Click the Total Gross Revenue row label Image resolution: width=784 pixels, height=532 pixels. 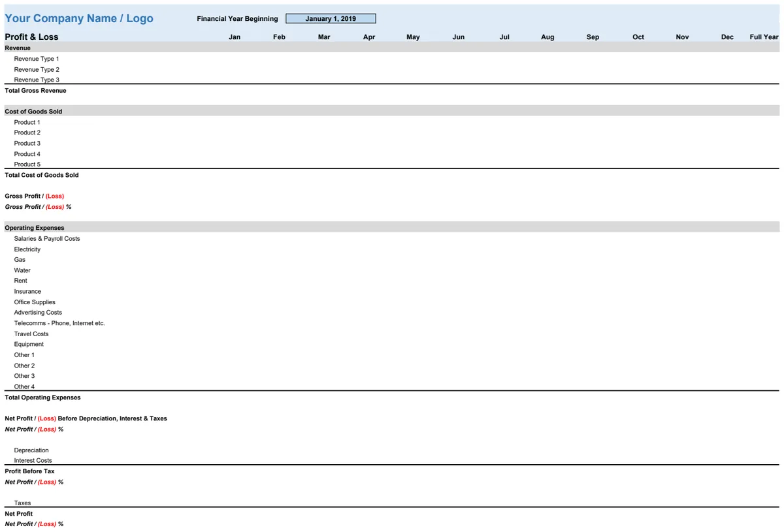(x=35, y=91)
